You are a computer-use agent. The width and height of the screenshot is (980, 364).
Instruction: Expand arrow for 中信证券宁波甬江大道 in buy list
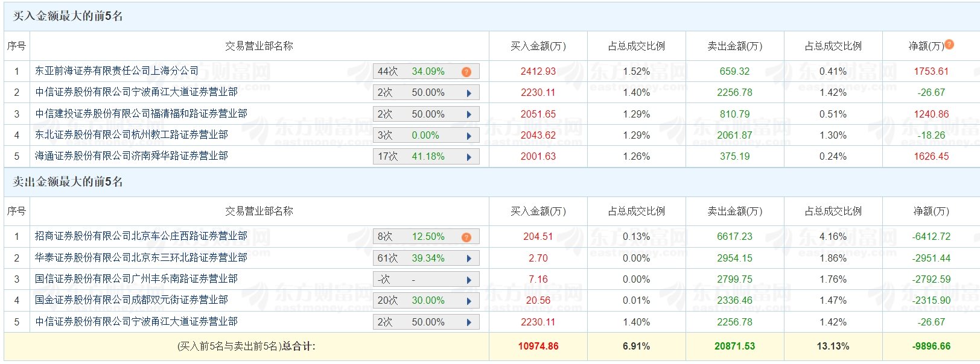[x=469, y=93]
